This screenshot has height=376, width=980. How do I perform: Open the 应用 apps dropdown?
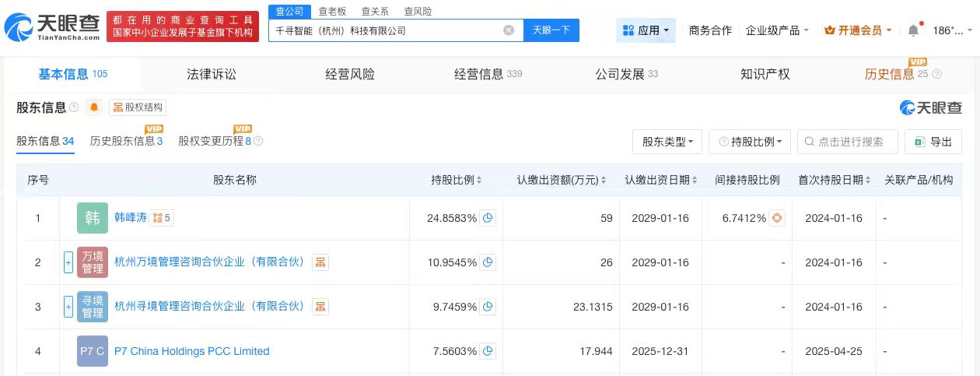[646, 30]
